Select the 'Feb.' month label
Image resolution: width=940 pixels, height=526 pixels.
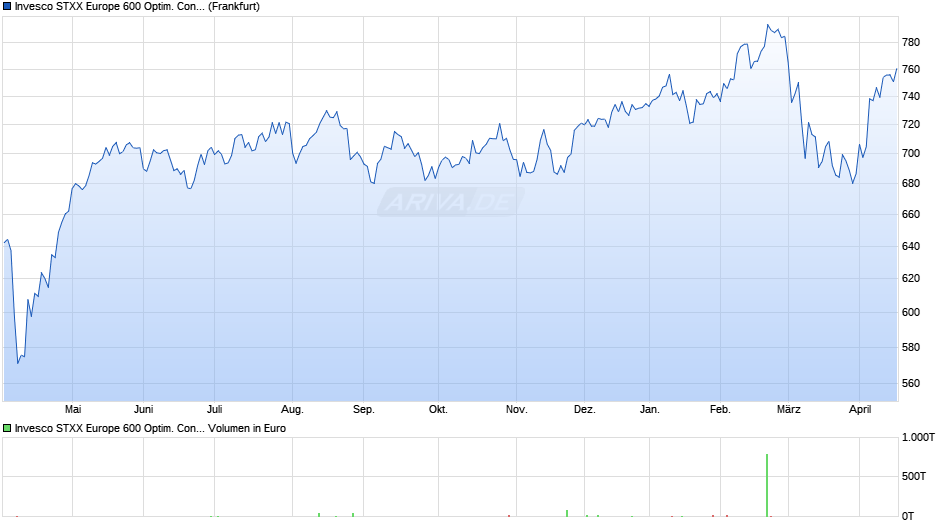click(720, 409)
